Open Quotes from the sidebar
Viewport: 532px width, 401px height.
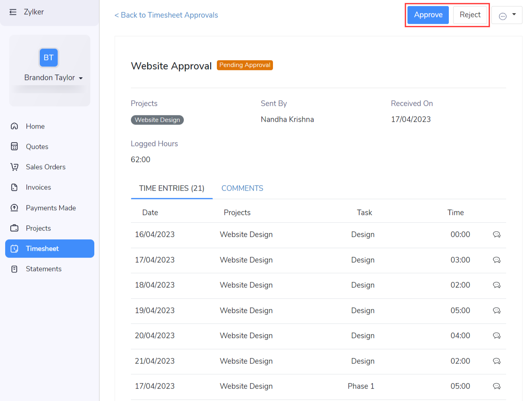(37, 147)
